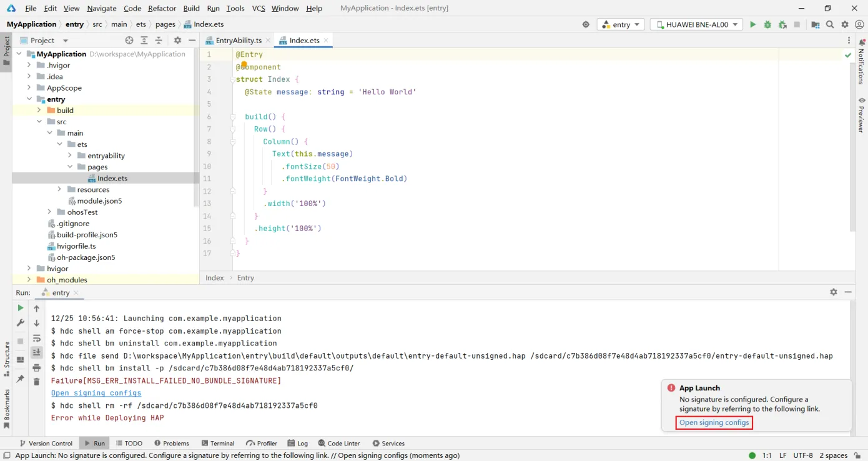
Task: Toggle scroll-to-end in console output
Action: 36,353
